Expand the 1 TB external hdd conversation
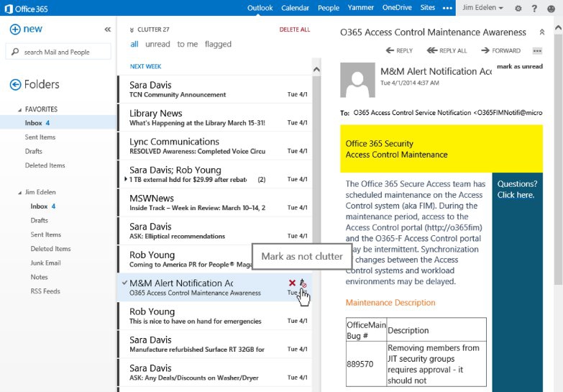 (126, 179)
